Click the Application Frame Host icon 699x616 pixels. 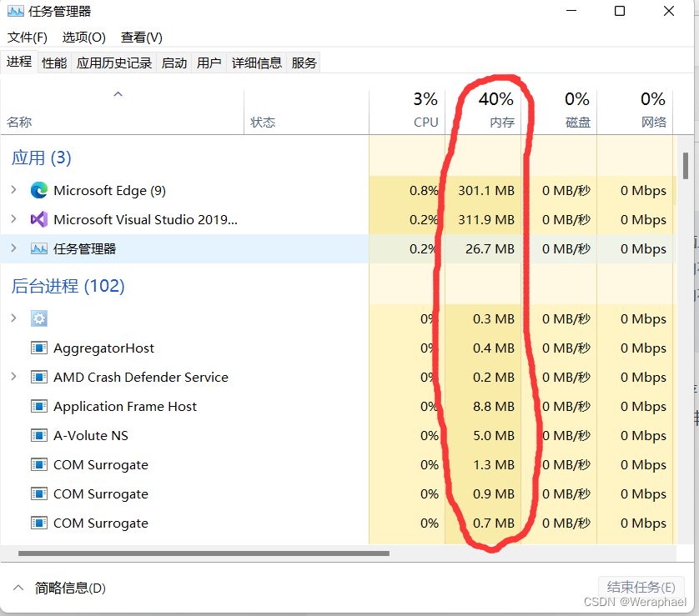(x=39, y=406)
